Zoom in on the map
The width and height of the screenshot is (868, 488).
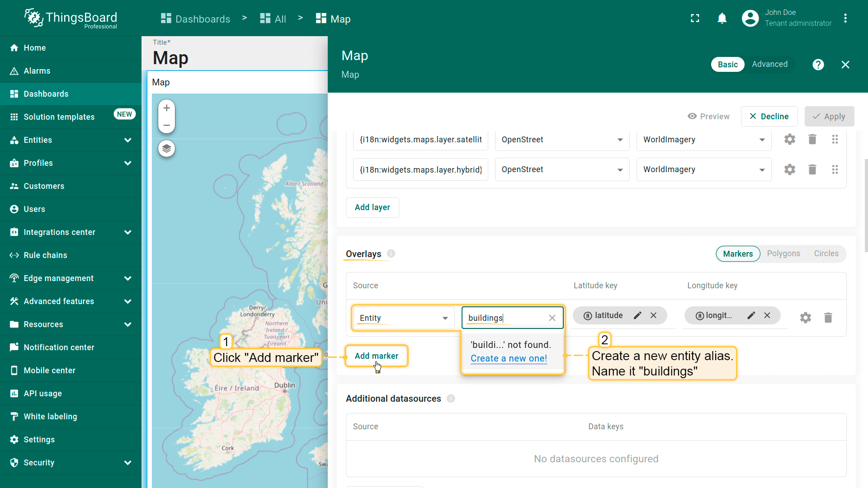point(166,108)
